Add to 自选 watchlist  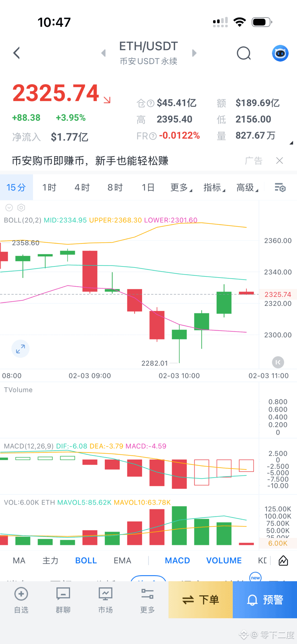click(x=21, y=600)
